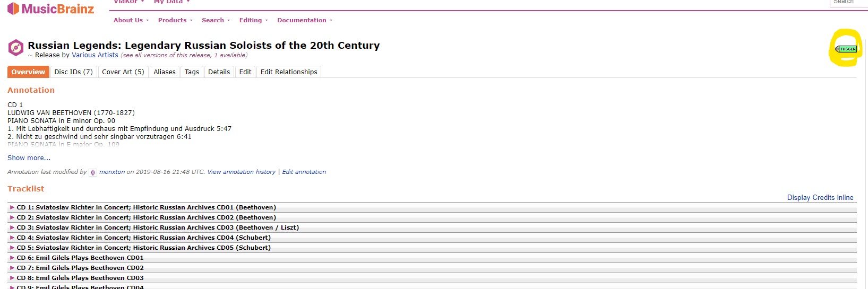The height and width of the screenshot is (289, 868).
Task: Open the Edit Relationships tab
Action: [x=289, y=72]
